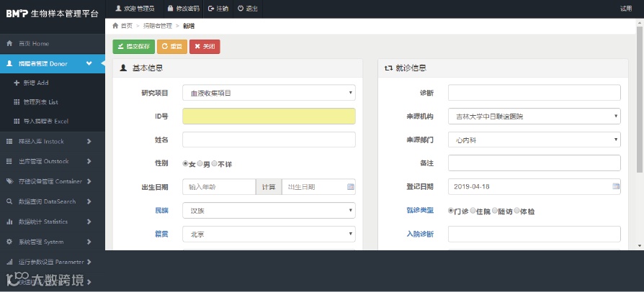Click the plus icon next to 新增 Add
644x292 pixels.
point(17,83)
